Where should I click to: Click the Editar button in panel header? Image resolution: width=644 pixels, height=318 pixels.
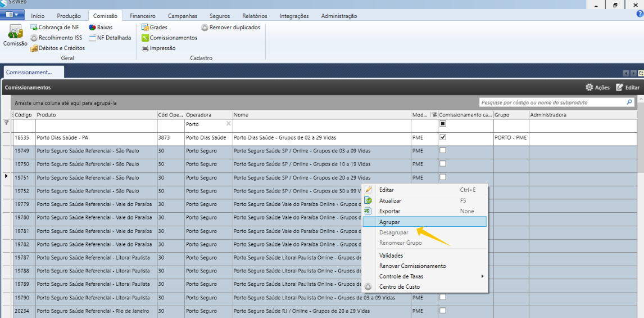coord(628,88)
